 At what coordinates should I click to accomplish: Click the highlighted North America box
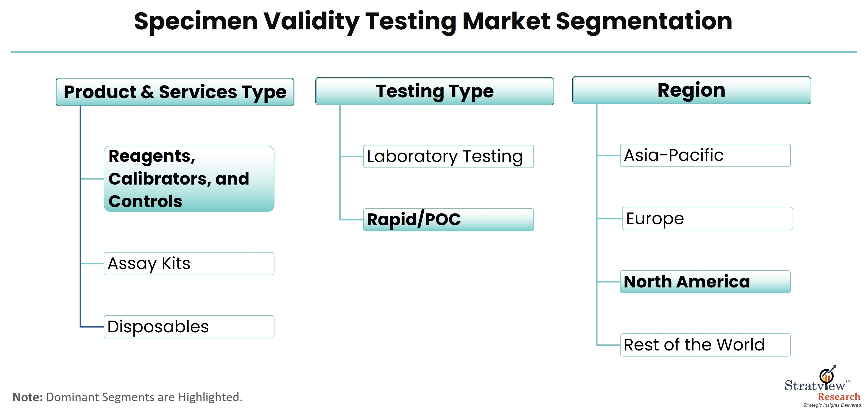pos(705,282)
